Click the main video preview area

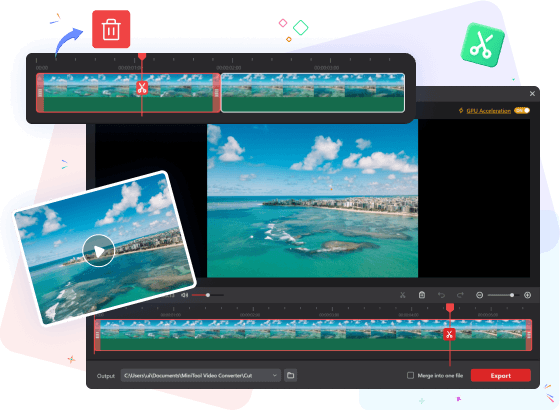(312, 198)
